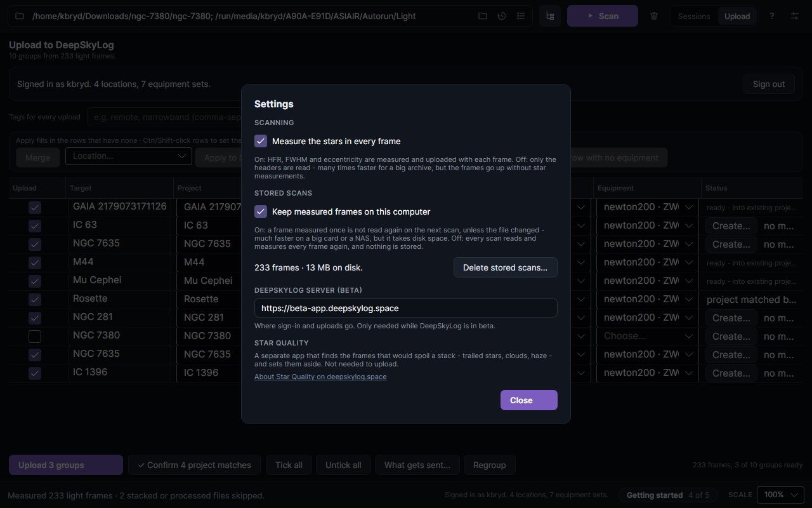Click Create... button in IC 1396 row
812x508 pixels.
[731, 373]
